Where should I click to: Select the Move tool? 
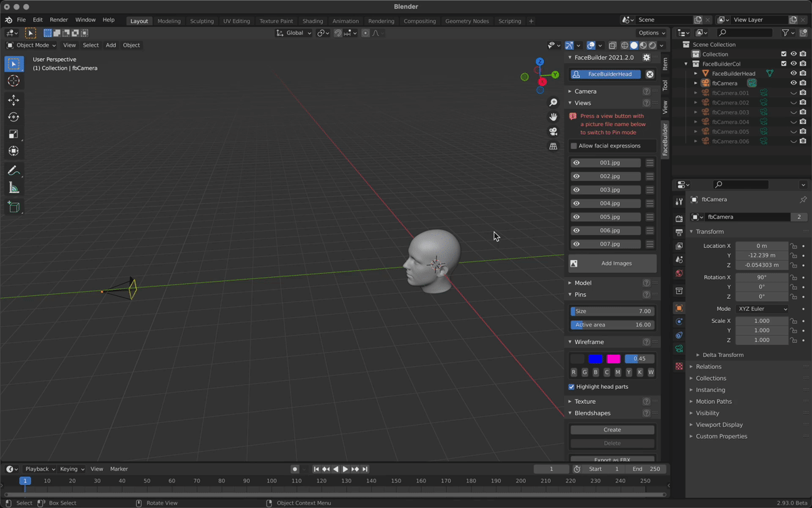click(14, 100)
